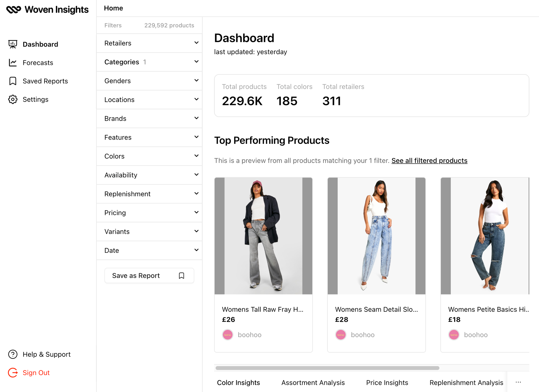539x392 pixels.
Task: Expand the Pricing filter
Action: tap(149, 213)
